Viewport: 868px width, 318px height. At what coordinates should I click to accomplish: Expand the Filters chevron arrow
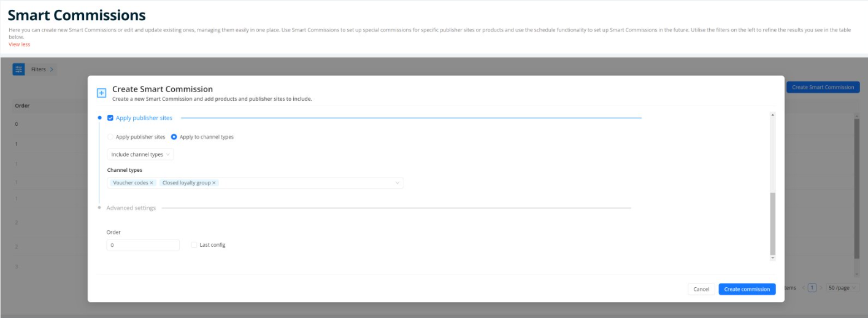coord(52,69)
